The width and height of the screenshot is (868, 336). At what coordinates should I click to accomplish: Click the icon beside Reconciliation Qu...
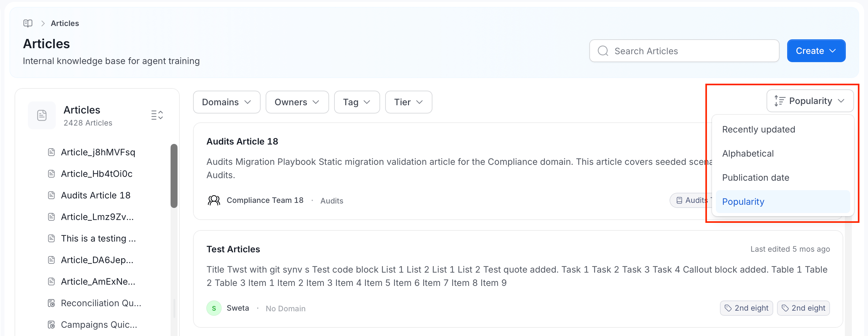(x=51, y=303)
